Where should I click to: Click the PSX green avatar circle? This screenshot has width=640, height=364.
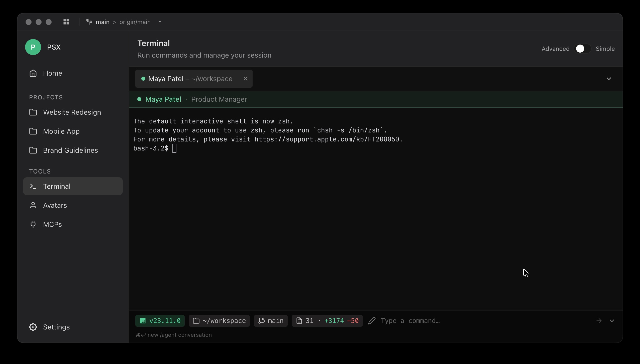pyautogui.click(x=33, y=47)
